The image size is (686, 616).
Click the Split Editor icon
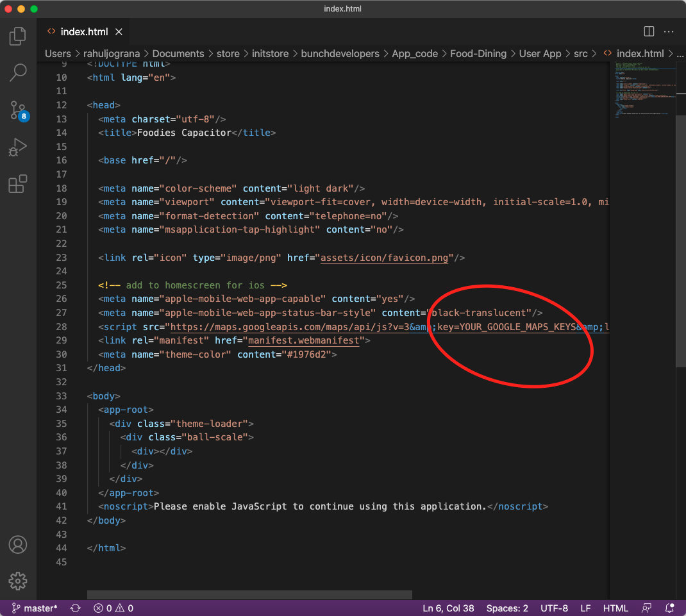(648, 31)
